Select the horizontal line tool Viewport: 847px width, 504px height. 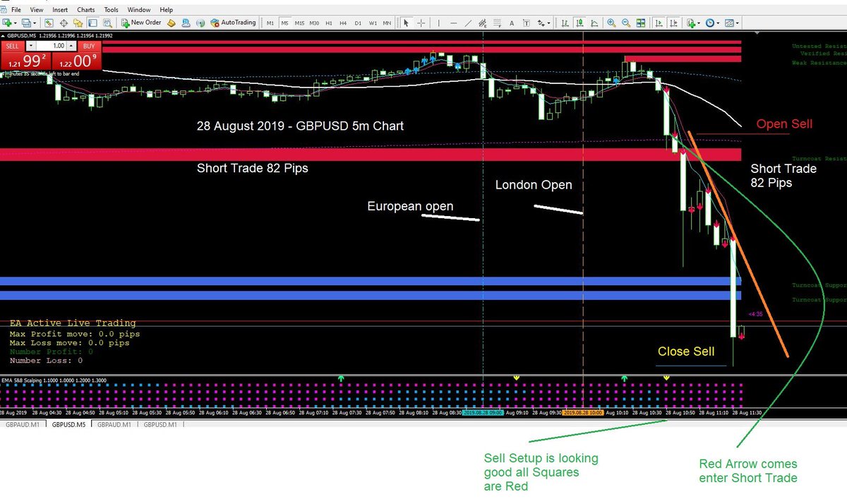pyautogui.click(x=454, y=23)
